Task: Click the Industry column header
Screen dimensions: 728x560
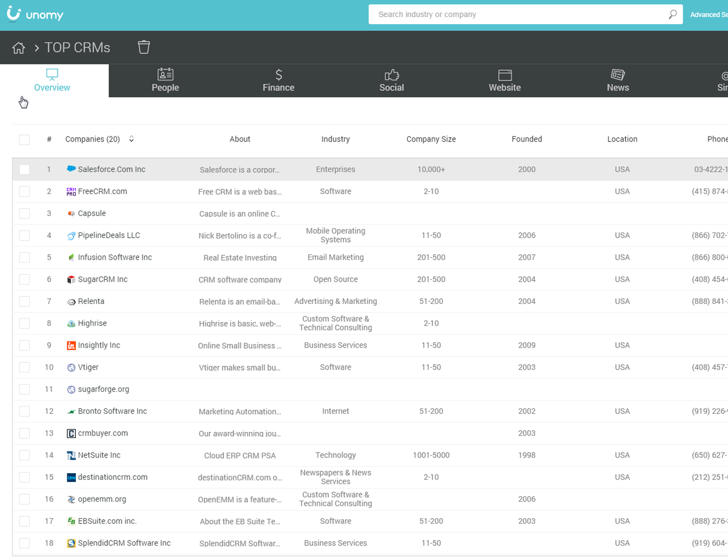Action: coord(335,139)
